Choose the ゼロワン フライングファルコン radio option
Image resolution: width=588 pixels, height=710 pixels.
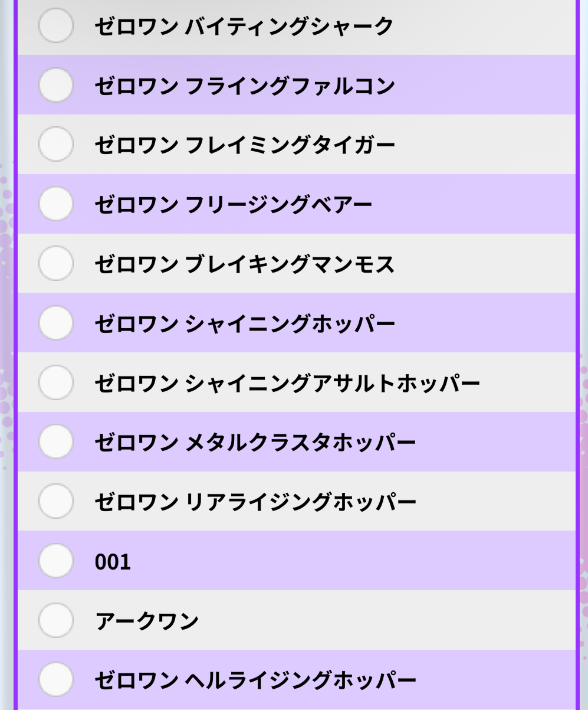(56, 85)
